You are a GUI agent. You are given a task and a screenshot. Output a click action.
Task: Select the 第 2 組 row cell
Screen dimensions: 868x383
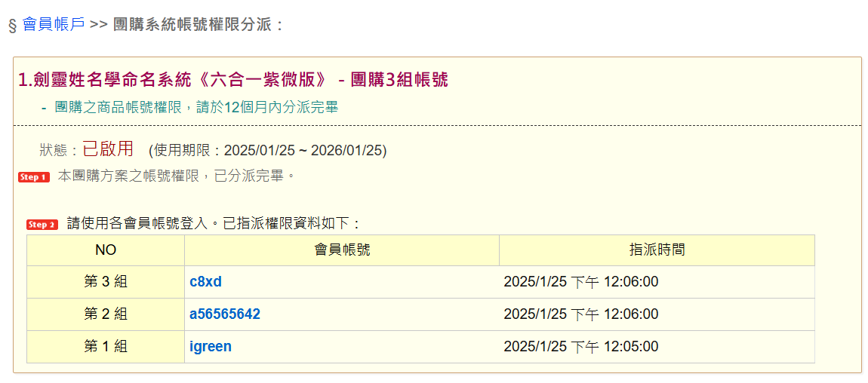(106, 314)
